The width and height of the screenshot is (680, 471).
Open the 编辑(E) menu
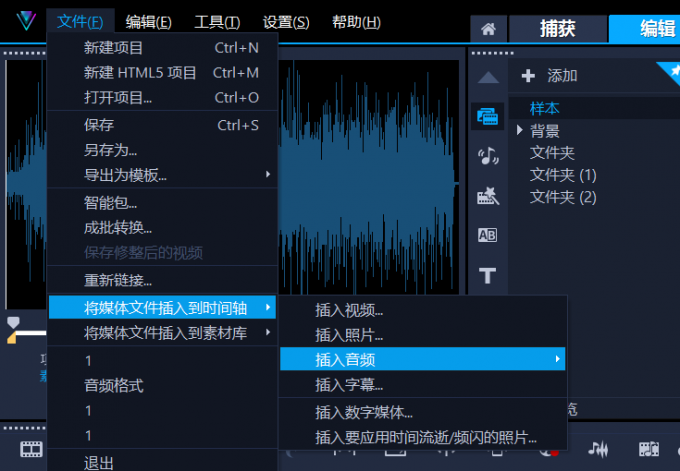coord(149,22)
